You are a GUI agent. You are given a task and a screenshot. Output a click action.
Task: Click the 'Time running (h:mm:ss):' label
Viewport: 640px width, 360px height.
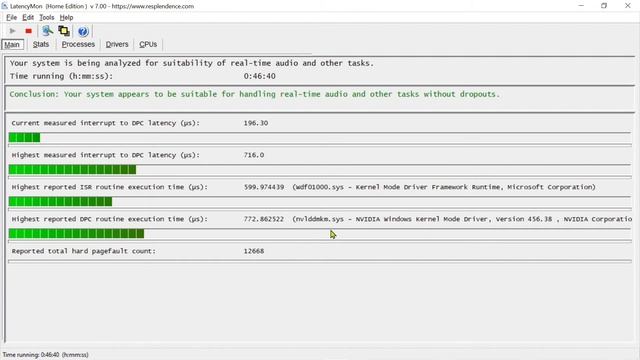(61, 76)
